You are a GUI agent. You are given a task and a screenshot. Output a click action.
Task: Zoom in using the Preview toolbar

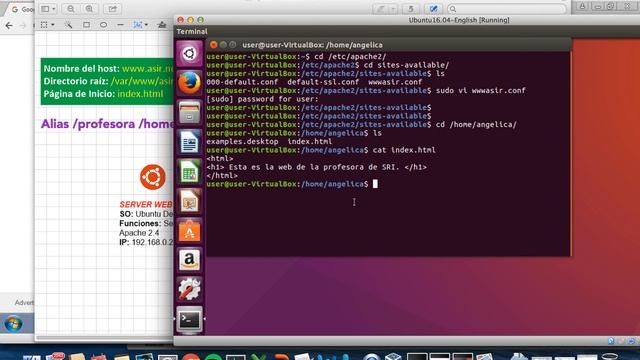(x=89, y=9)
